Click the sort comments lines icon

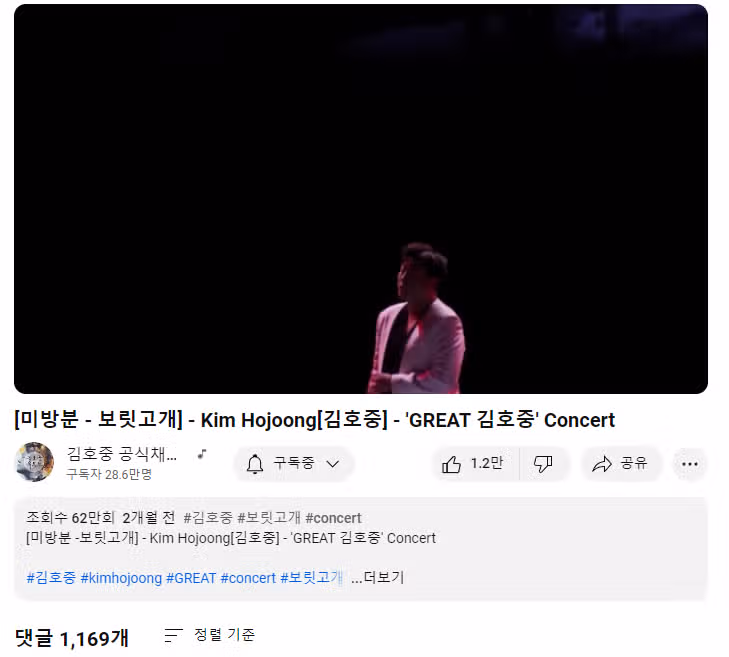[x=173, y=635]
